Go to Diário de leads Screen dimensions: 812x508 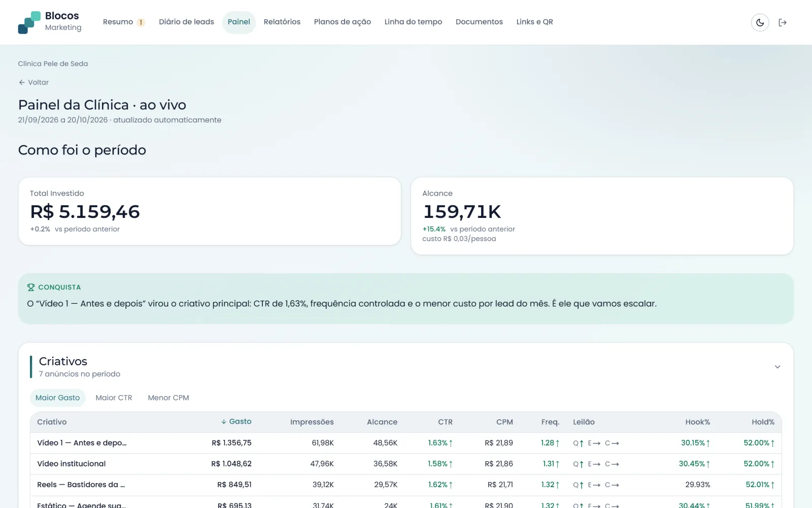186,22
